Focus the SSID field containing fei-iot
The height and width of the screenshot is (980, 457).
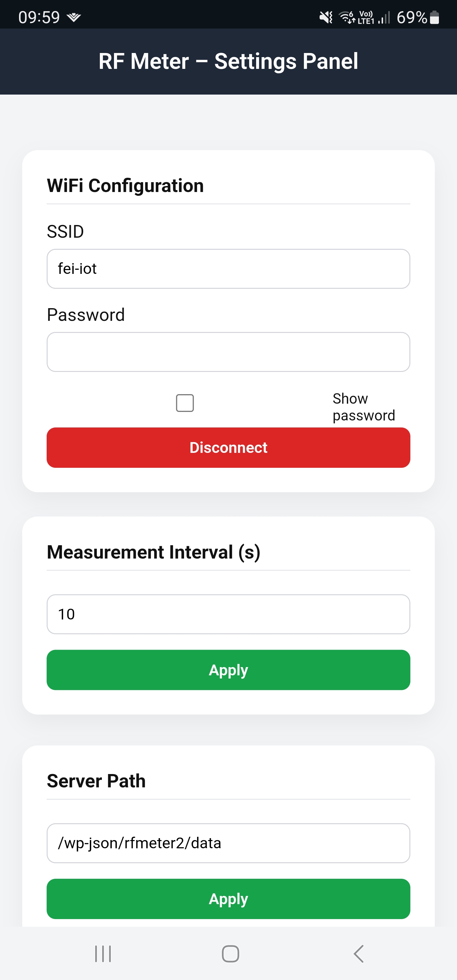(x=228, y=268)
